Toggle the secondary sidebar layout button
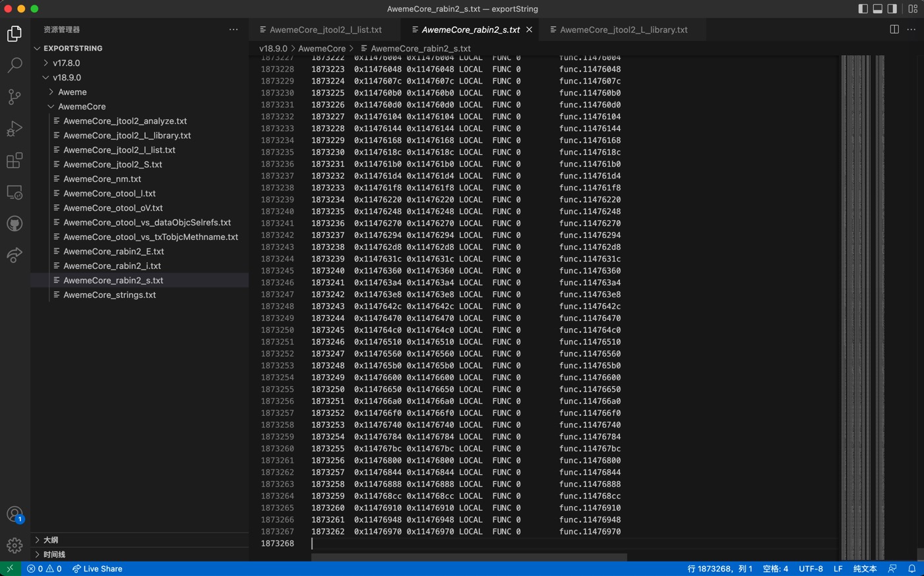 tap(892, 9)
